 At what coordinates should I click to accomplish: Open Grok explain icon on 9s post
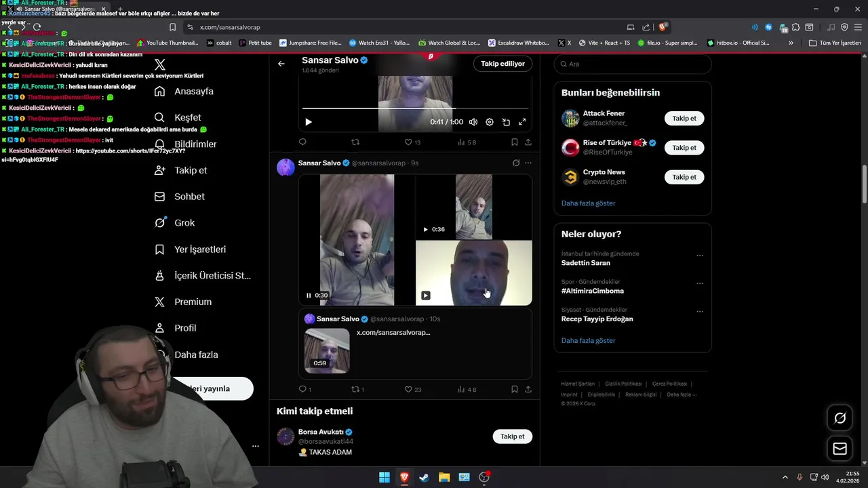coord(516,163)
